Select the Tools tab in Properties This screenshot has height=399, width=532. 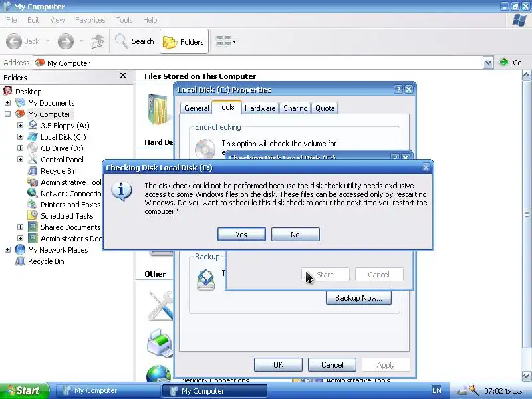(226, 107)
